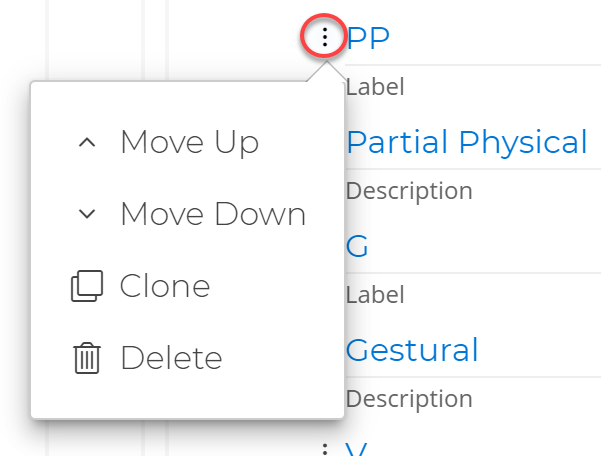The width and height of the screenshot is (601, 456).
Task: Edit the Gestural label value
Action: [x=412, y=350]
